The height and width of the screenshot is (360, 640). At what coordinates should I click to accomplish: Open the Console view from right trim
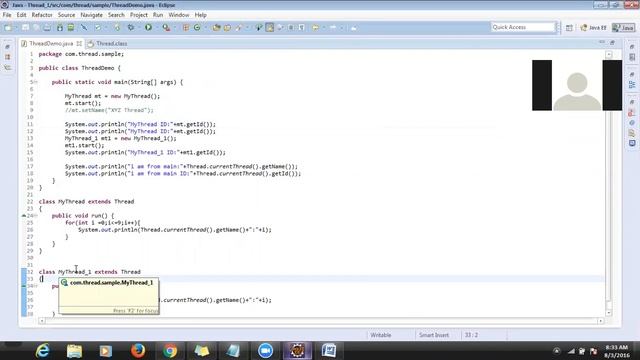pos(632,143)
